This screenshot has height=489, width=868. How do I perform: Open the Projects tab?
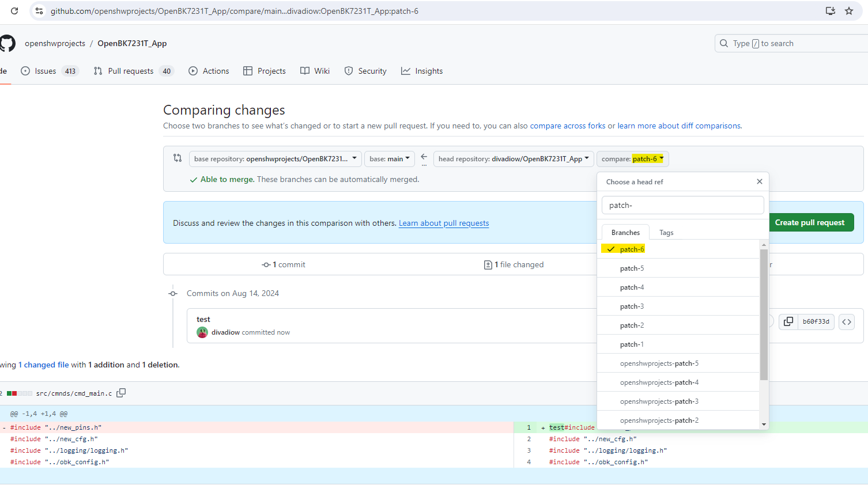pyautogui.click(x=265, y=71)
